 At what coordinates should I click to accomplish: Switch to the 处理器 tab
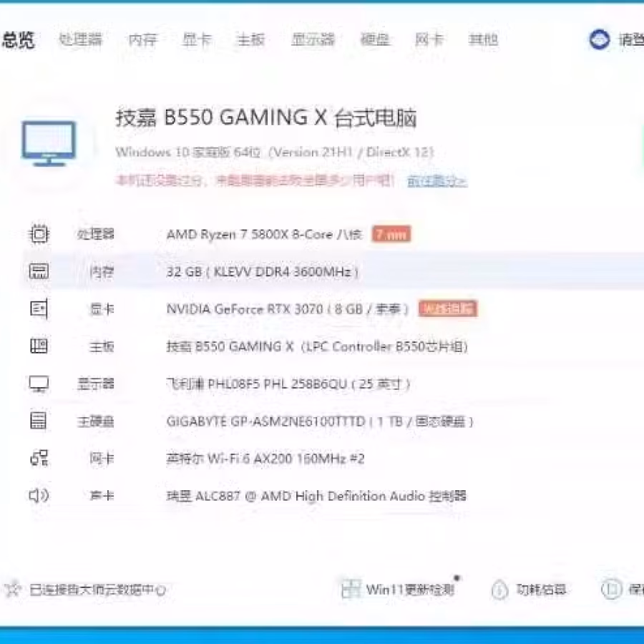80,40
